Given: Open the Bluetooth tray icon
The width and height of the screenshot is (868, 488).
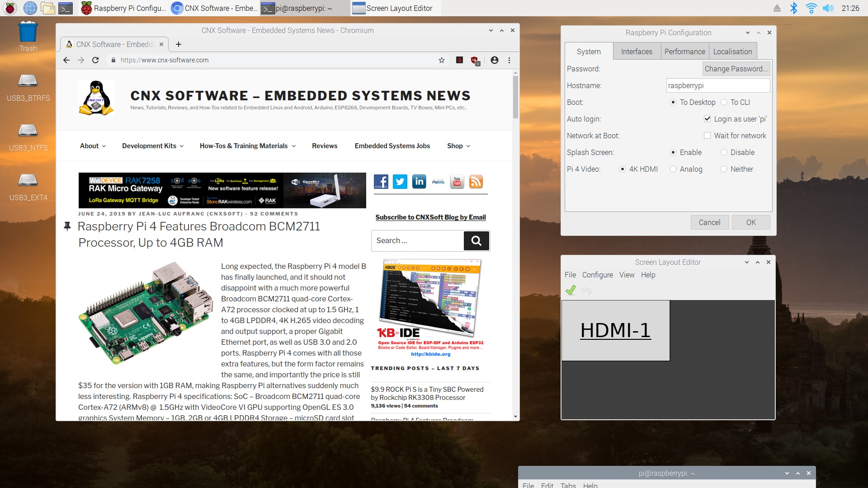Looking at the screenshot, I should point(794,8).
